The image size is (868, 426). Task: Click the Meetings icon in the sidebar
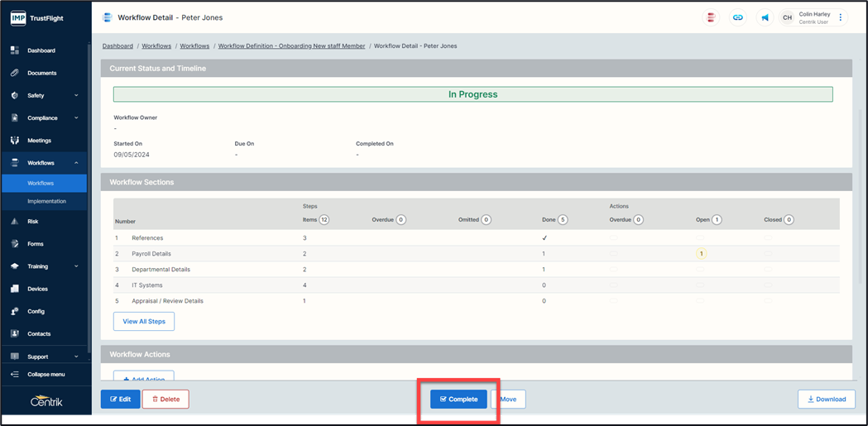point(14,141)
